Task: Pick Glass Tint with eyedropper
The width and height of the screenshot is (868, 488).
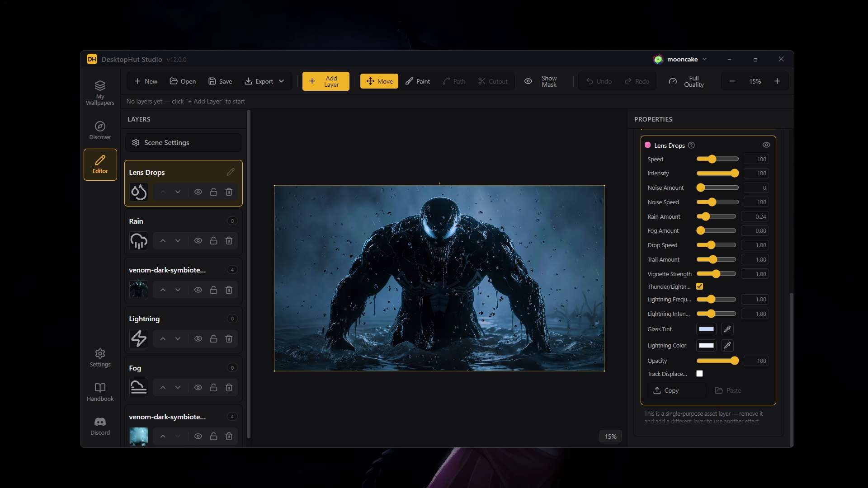Action: click(x=727, y=329)
